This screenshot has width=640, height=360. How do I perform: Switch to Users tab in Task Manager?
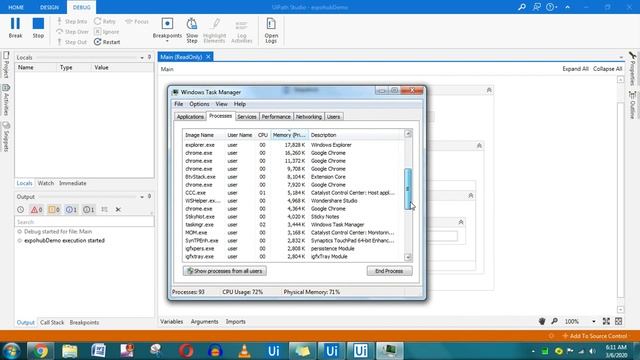click(333, 117)
